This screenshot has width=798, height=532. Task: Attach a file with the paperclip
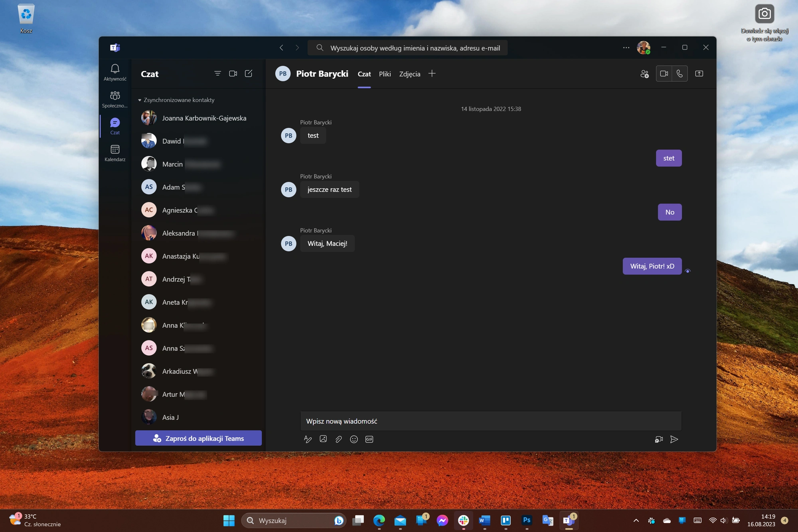(x=338, y=439)
